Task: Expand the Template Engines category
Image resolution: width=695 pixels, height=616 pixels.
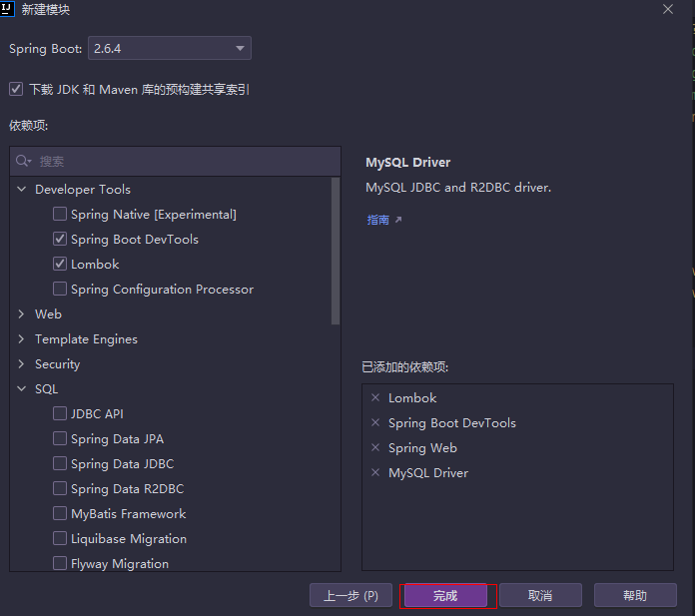Action: pyautogui.click(x=21, y=339)
